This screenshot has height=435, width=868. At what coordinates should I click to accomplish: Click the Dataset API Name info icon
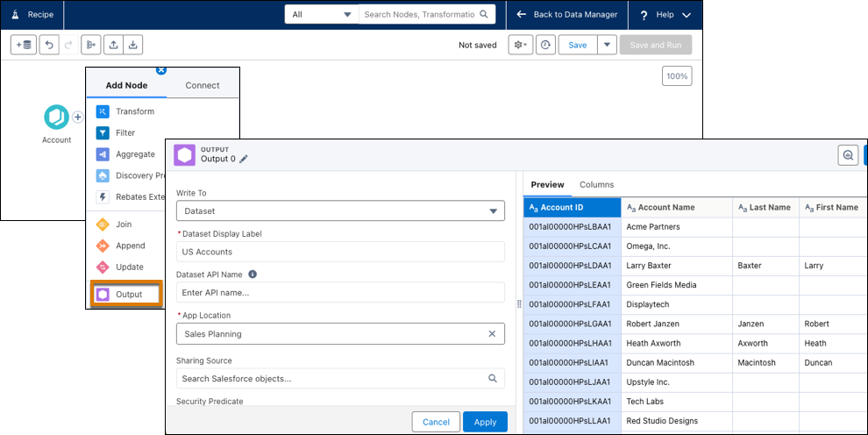tap(253, 274)
